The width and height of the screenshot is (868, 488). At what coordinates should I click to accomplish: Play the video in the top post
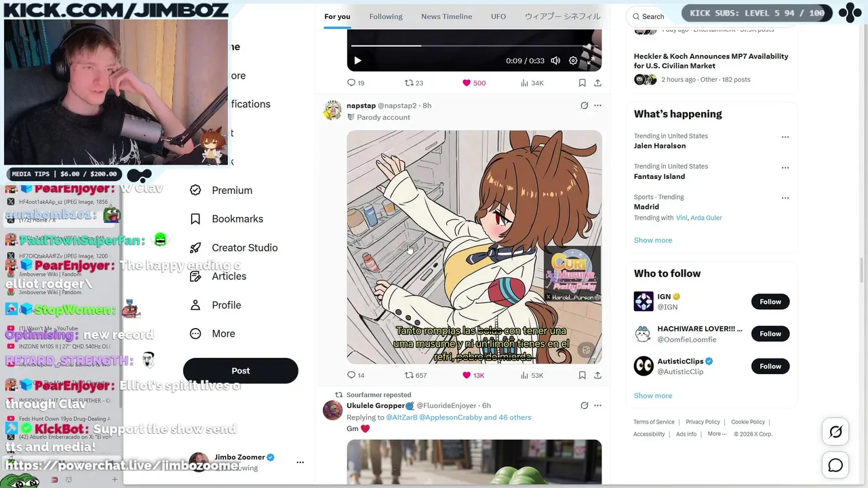(358, 61)
